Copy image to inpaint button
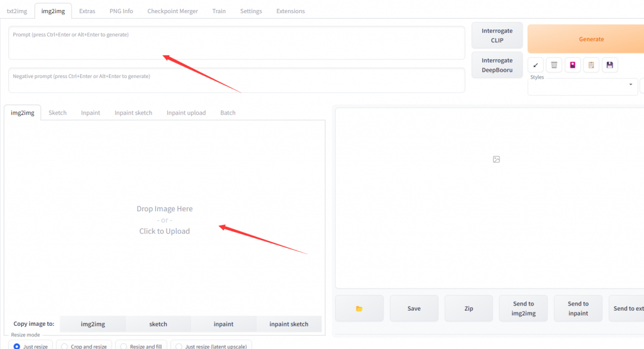This screenshot has width=644, height=349. [x=223, y=324]
